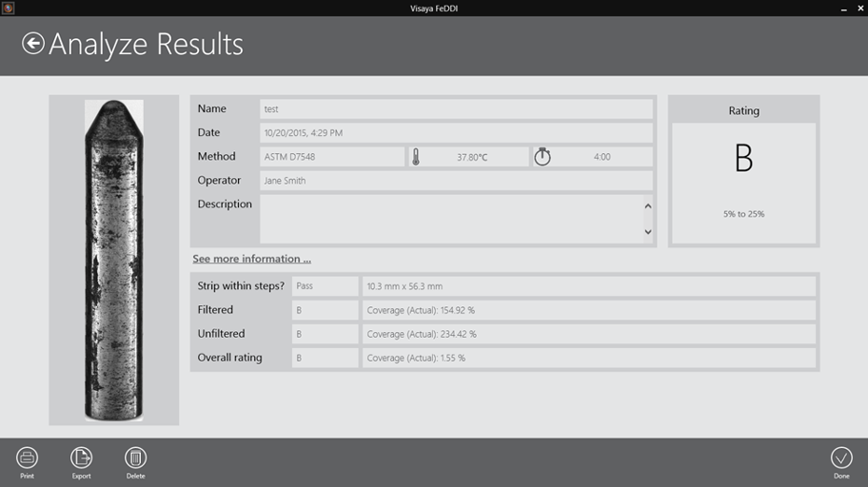Click the stopwatch duration icon
This screenshot has width=868, height=487.
click(x=542, y=157)
